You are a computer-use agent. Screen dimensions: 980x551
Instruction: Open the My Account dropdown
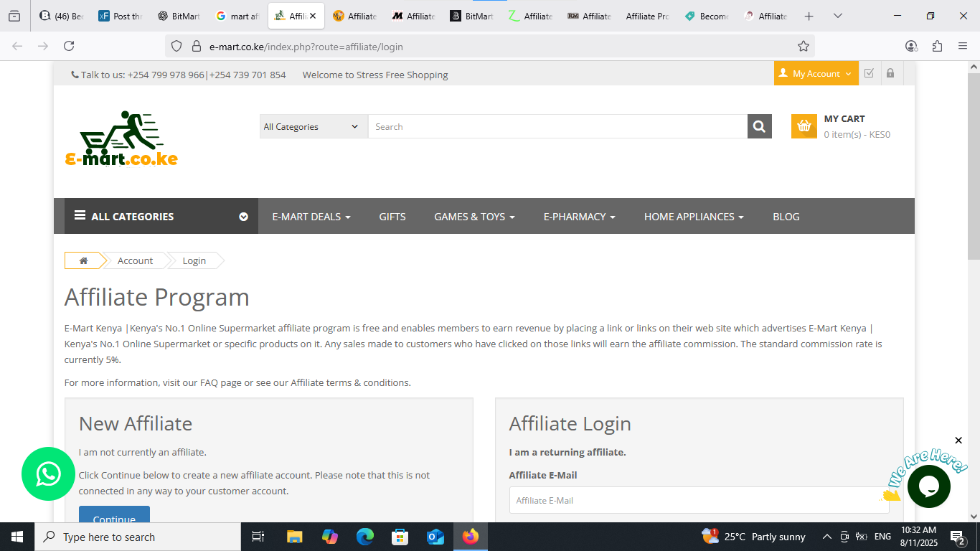point(816,73)
